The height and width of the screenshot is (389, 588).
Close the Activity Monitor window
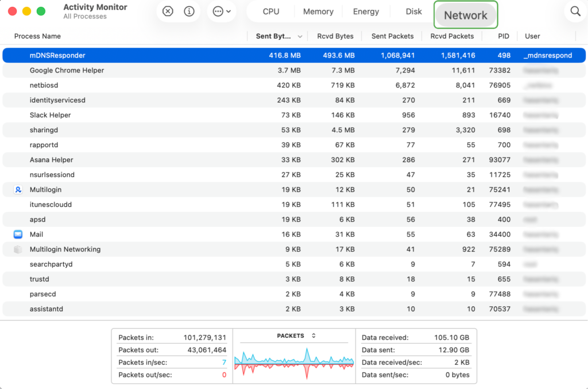click(12, 11)
